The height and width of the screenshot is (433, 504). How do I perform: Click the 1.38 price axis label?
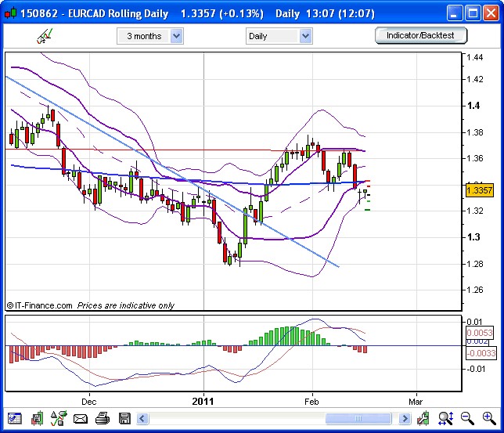tap(475, 132)
